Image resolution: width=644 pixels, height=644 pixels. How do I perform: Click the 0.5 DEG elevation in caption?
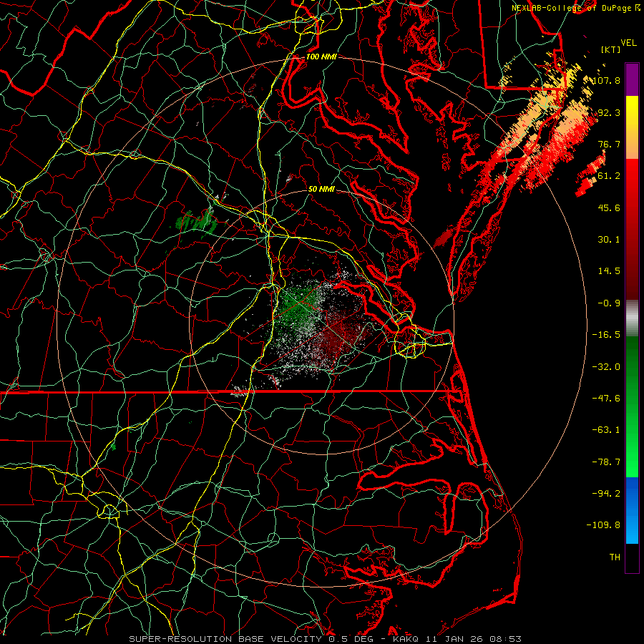click(350, 639)
